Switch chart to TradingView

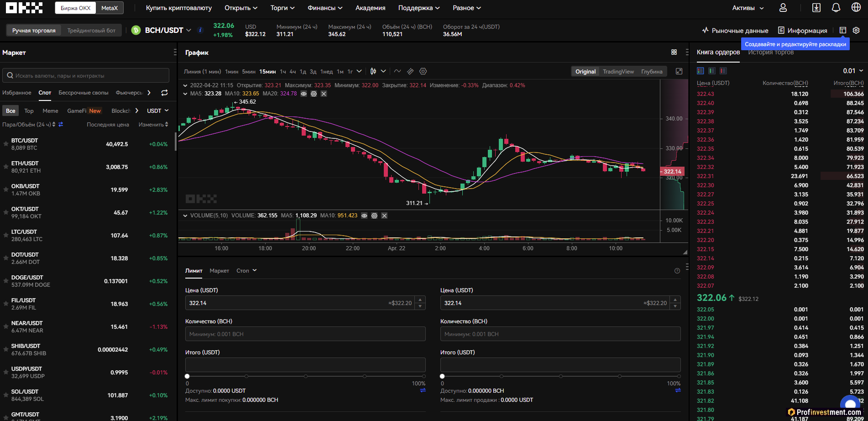pyautogui.click(x=618, y=71)
